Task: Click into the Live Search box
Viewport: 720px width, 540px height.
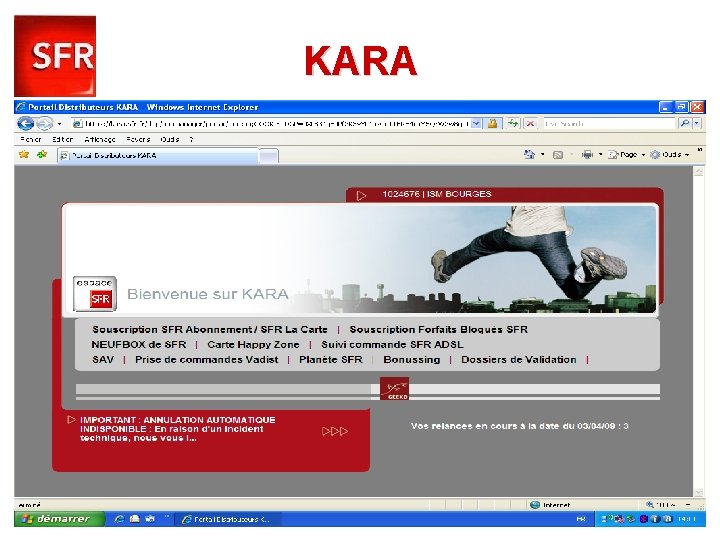Action: 609,124
